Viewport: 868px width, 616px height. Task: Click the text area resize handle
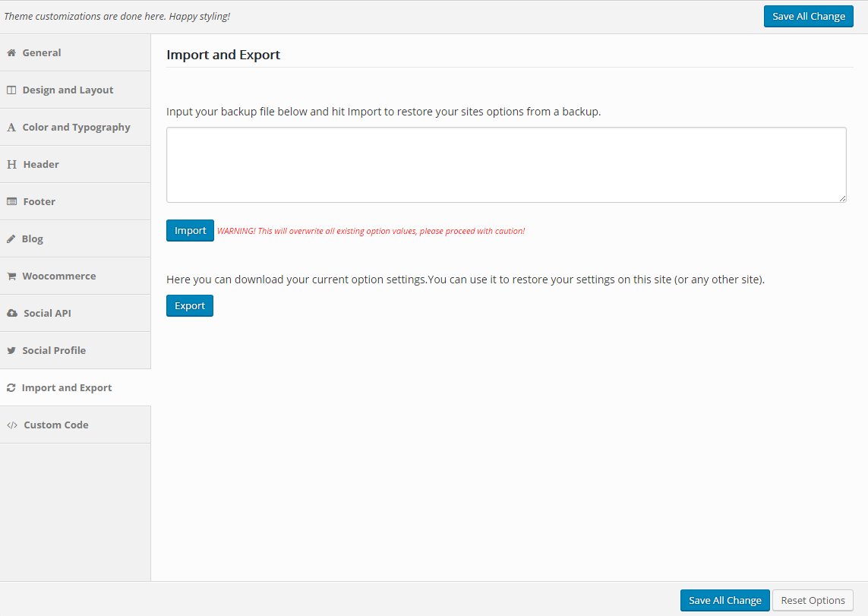(x=842, y=198)
